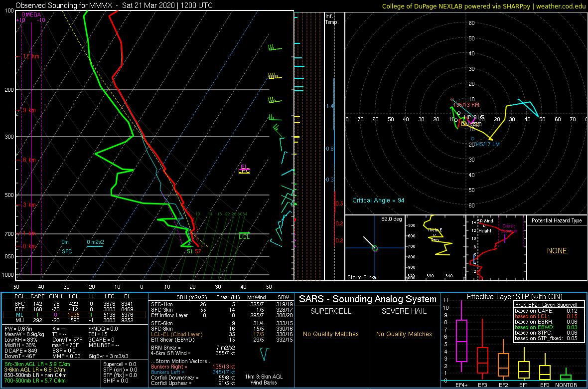Click the SARS - Sounding Analog System header
This screenshot has height=389, width=588.
[368, 299]
